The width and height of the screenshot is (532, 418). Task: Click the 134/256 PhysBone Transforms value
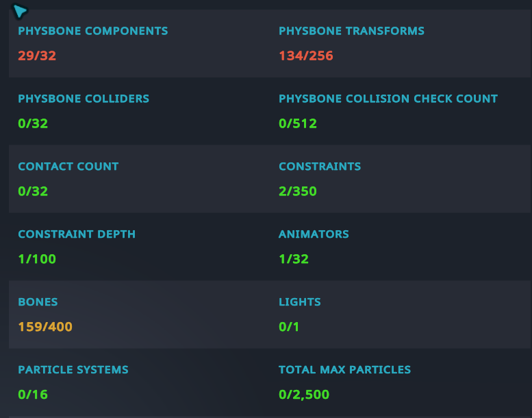[x=306, y=56]
